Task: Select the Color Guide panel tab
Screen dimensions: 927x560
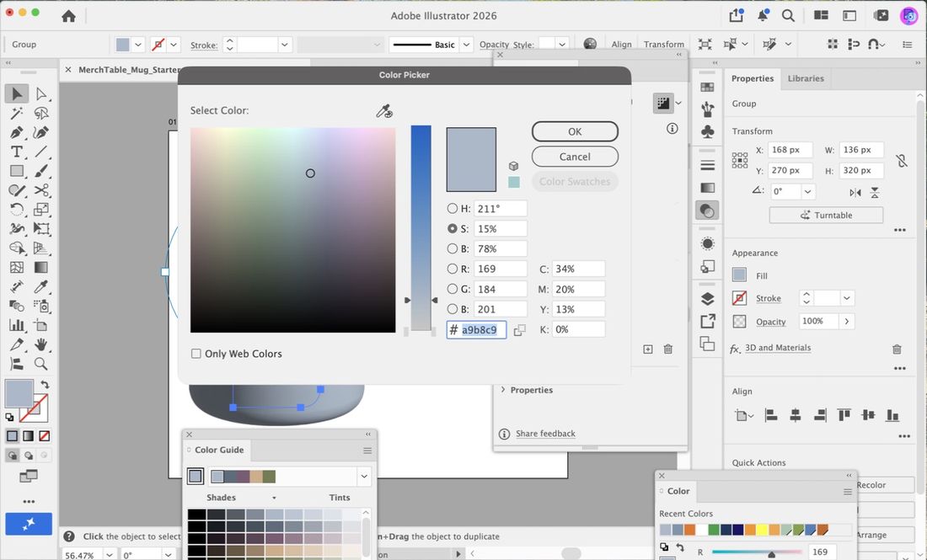Action: pyautogui.click(x=219, y=451)
